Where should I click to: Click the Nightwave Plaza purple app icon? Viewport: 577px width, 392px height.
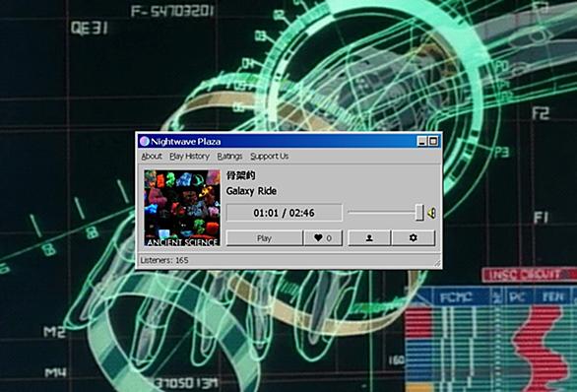145,142
